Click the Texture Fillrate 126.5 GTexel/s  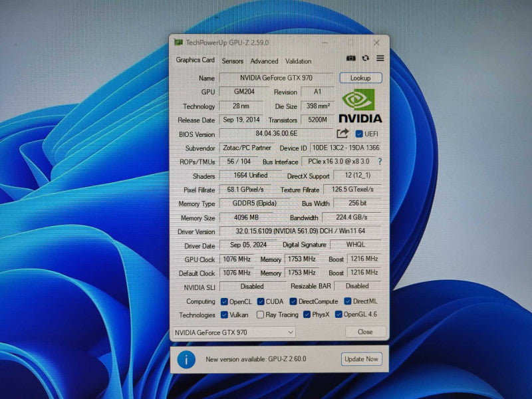tap(352, 190)
